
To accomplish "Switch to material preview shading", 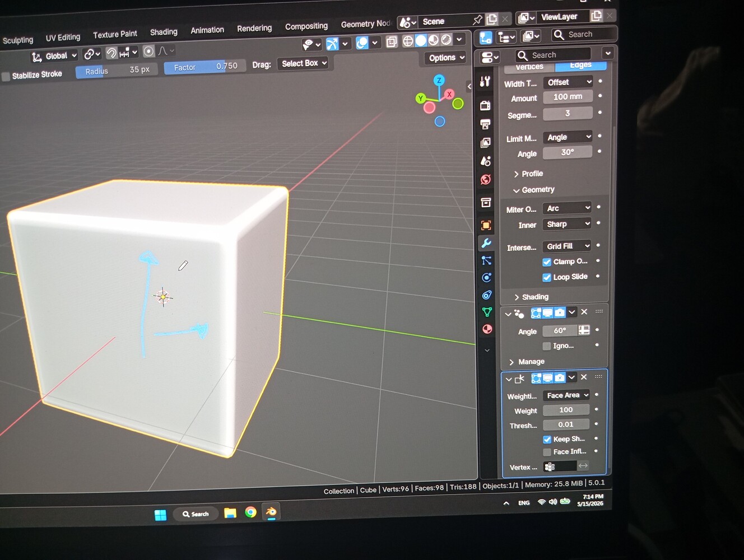I will (434, 40).
